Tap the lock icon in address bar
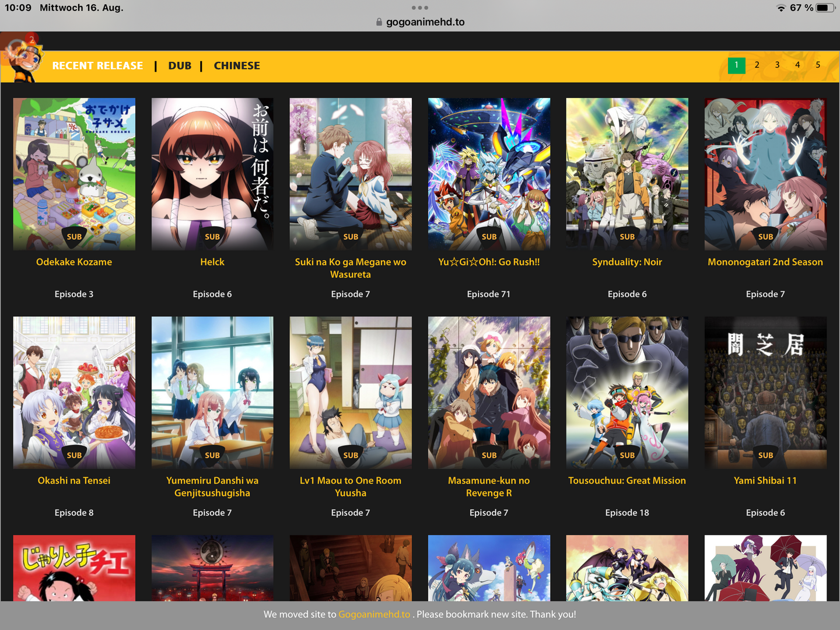Screen dimensions: 840x630 379,22
